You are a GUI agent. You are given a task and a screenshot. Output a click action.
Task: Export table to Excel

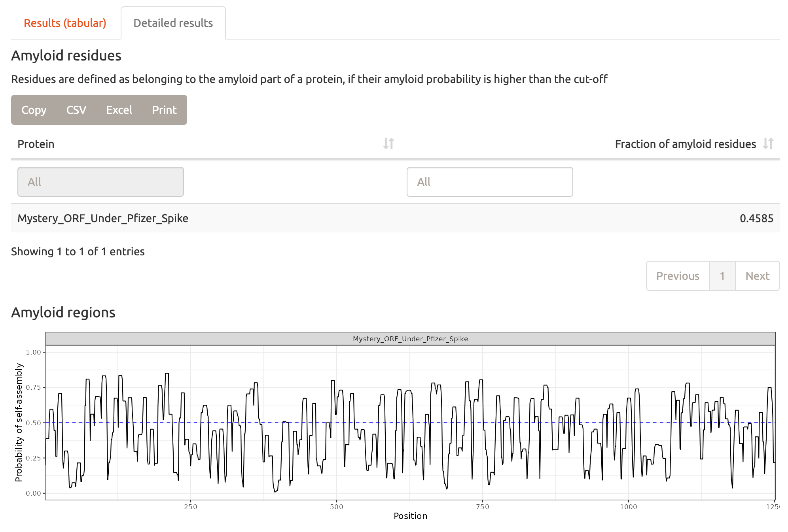pos(119,110)
